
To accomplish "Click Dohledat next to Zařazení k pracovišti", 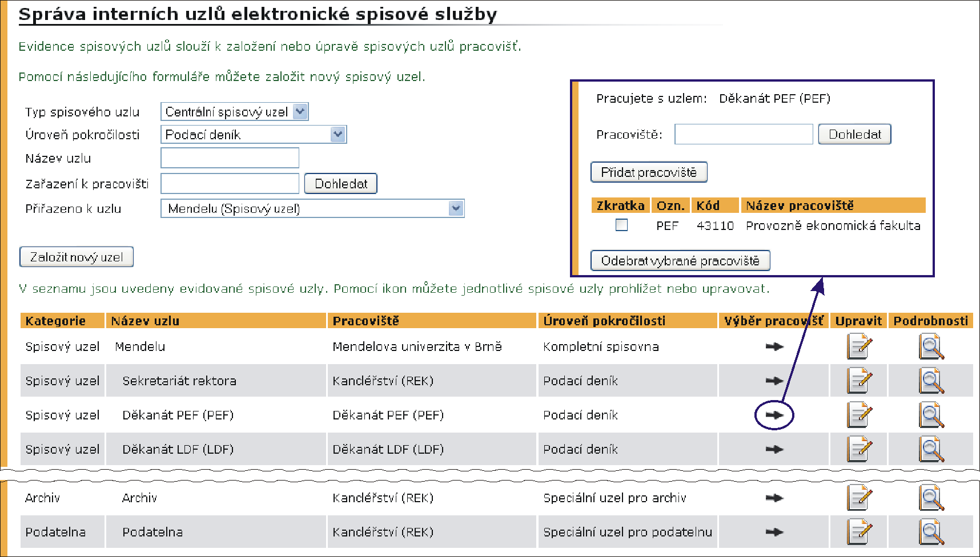I will coord(341,184).
